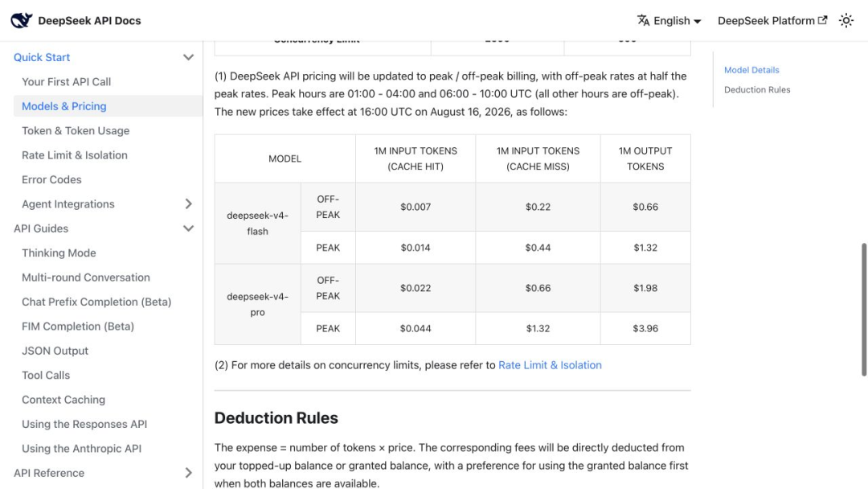Jump to Deduction Rules in table of contents
Image resolution: width=868 pixels, height=489 pixels.
(757, 90)
